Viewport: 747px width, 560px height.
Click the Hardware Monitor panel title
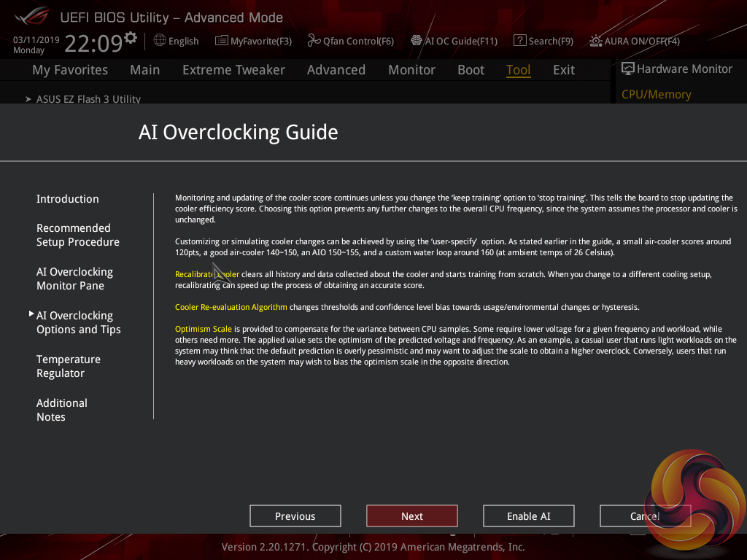(x=684, y=69)
